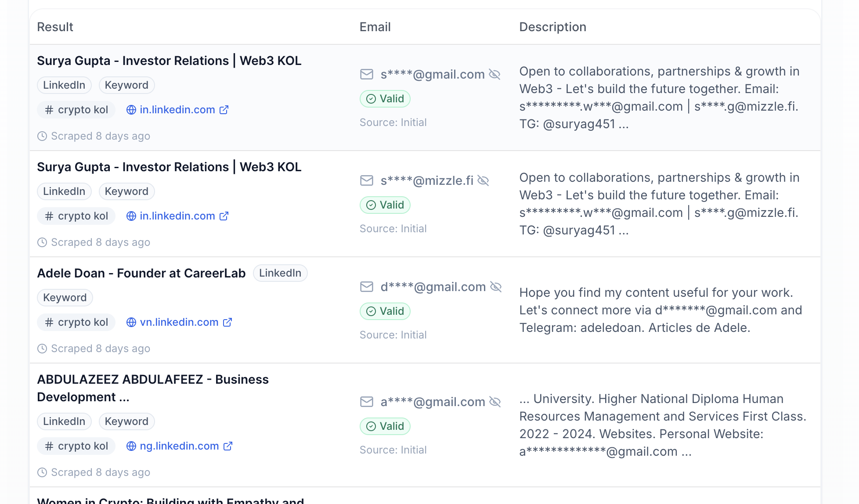The width and height of the screenshot is (859, 504).
Task: Toggle visibility of s****@mizzle.fi email
Action: click(x=484, y=180)
